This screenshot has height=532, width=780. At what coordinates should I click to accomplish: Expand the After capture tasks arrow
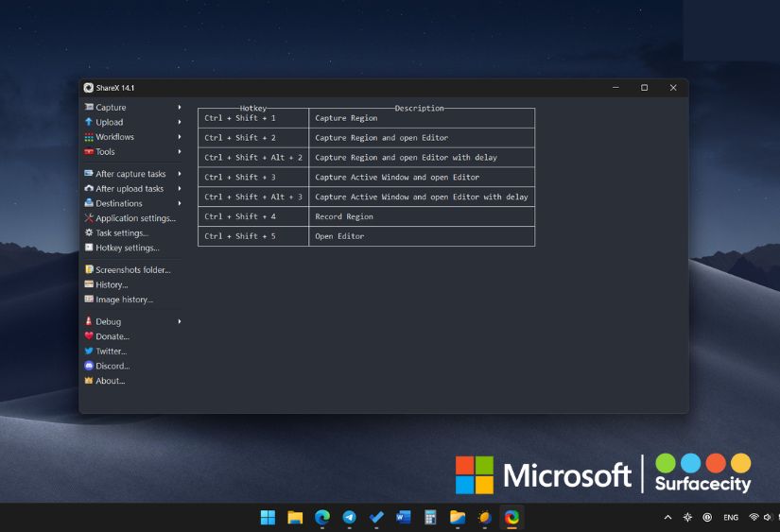click(180, 174)
